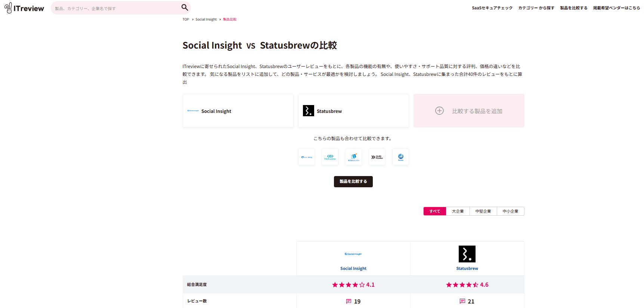Select the QUID Monitor product thumbnail
Viewport: 644px width, 308px height.
(x=377, y=157)
